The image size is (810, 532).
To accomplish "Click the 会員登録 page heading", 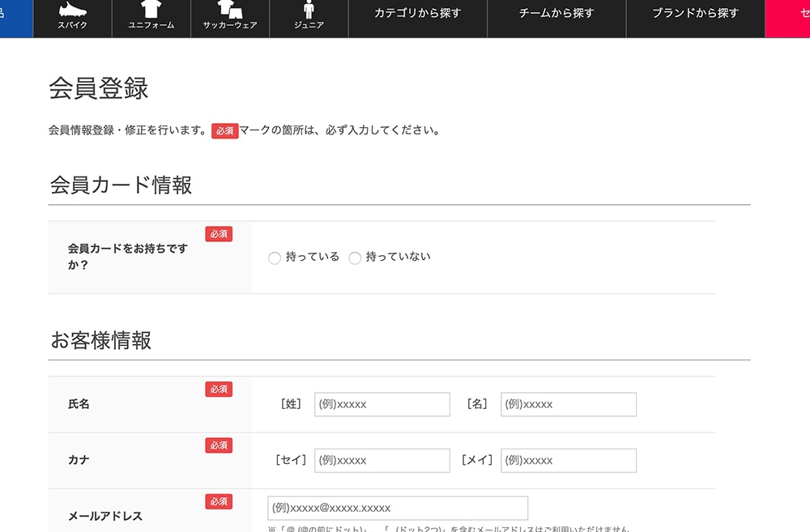I will coord(97,89).
